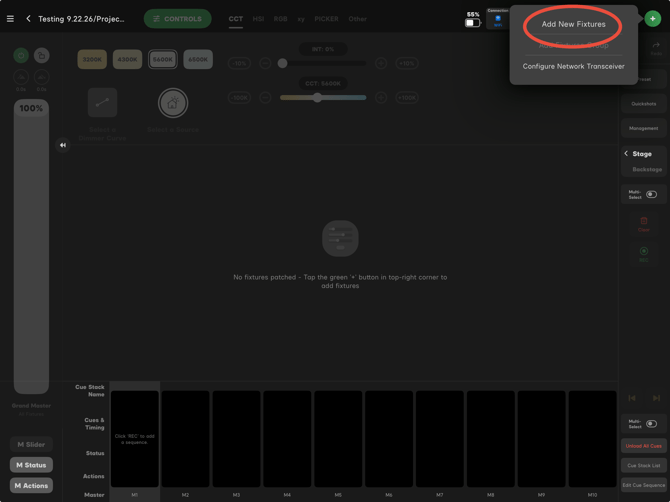Open the CONTROLS panel button
Image resolution: width=670 pixels, height=502 pixels.
click(177, 19)
